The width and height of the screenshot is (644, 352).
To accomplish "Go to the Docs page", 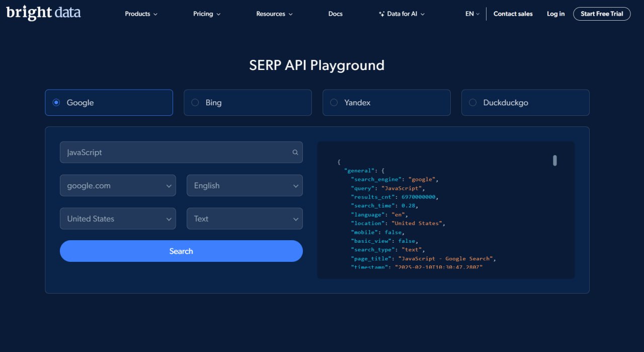I will point(336,14).
